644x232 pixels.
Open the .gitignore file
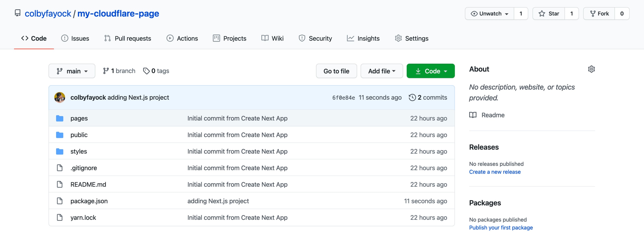click(x=84, y=168)
